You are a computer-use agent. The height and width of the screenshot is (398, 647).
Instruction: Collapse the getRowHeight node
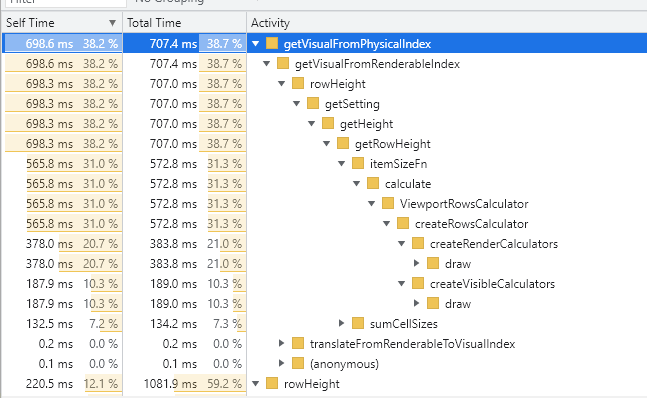pos(326,144)
